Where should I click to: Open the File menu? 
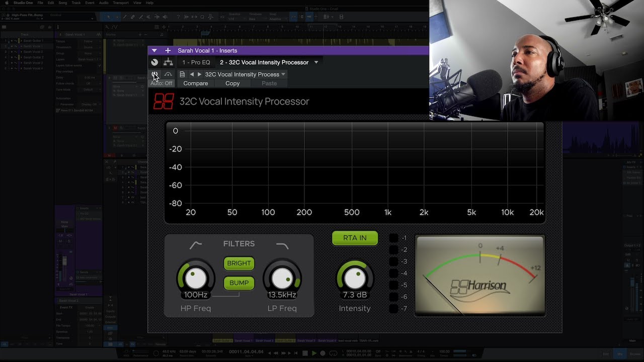40,3
